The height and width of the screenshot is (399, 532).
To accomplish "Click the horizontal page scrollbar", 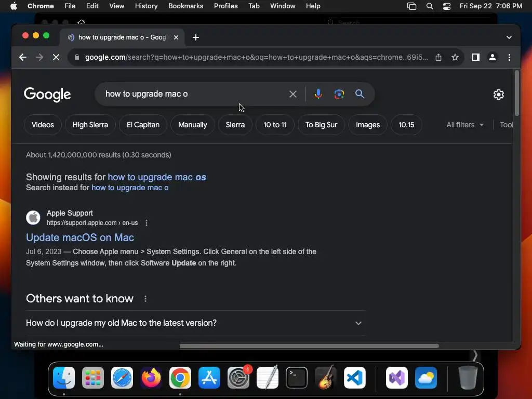I will point(309,346).
